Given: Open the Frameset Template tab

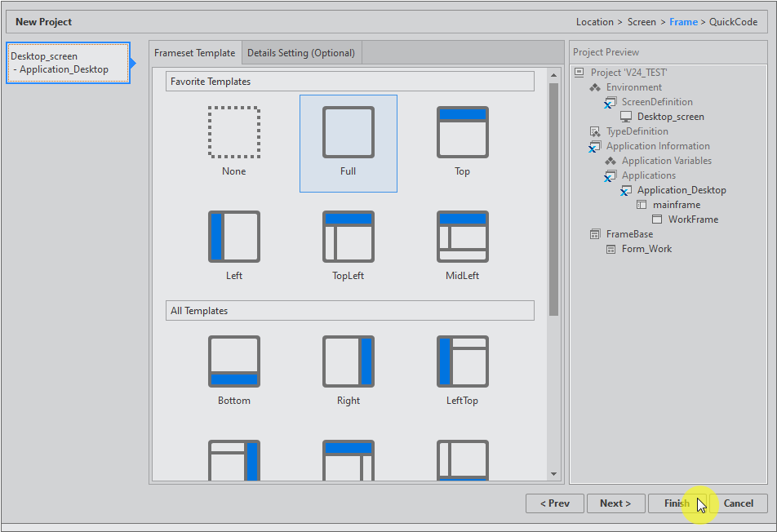Looking at the screenshot, I should (195, 53).
